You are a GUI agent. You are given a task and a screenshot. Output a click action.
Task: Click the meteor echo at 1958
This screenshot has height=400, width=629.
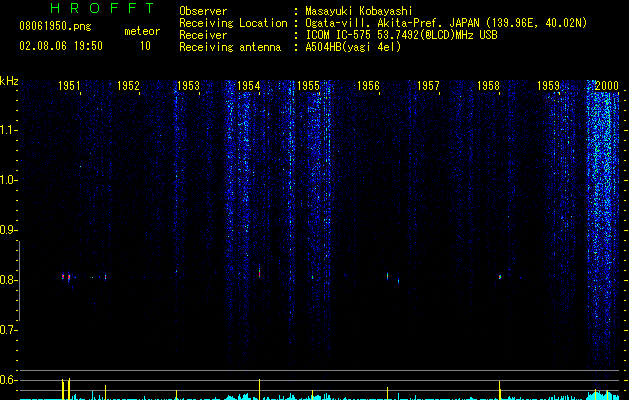[x=500, y=277]
